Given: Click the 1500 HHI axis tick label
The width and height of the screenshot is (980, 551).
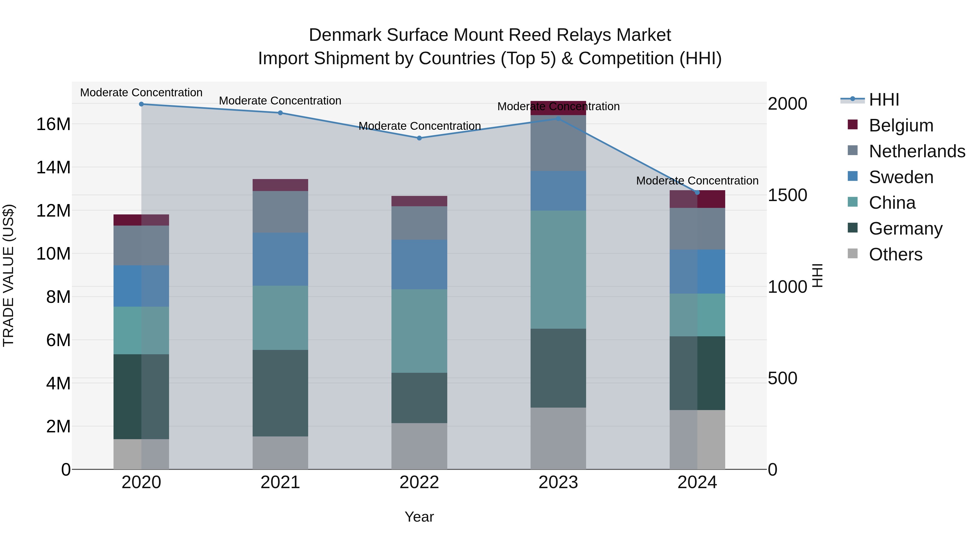Looking at the screenshot, I should pyautogui.click(x=788, y=195).
